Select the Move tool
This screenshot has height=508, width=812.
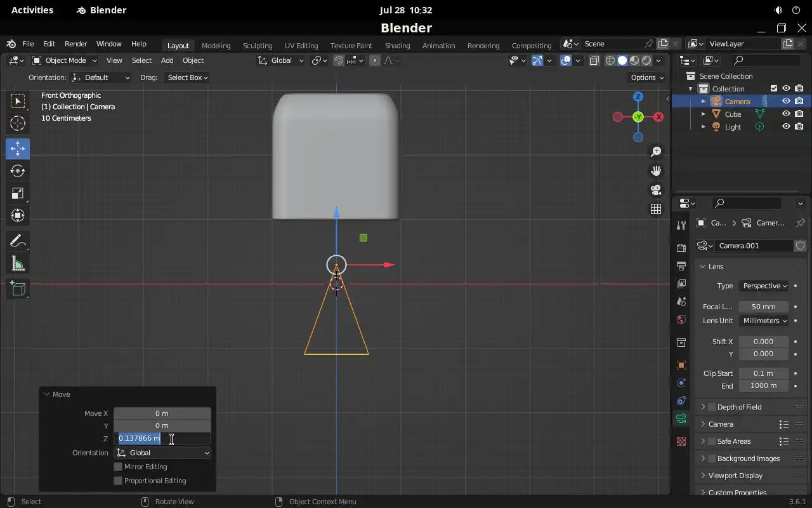coord(18,149)
